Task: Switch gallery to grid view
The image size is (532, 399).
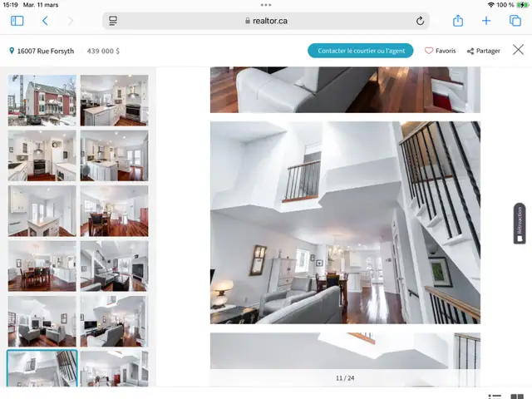Action: coord(518,396)
